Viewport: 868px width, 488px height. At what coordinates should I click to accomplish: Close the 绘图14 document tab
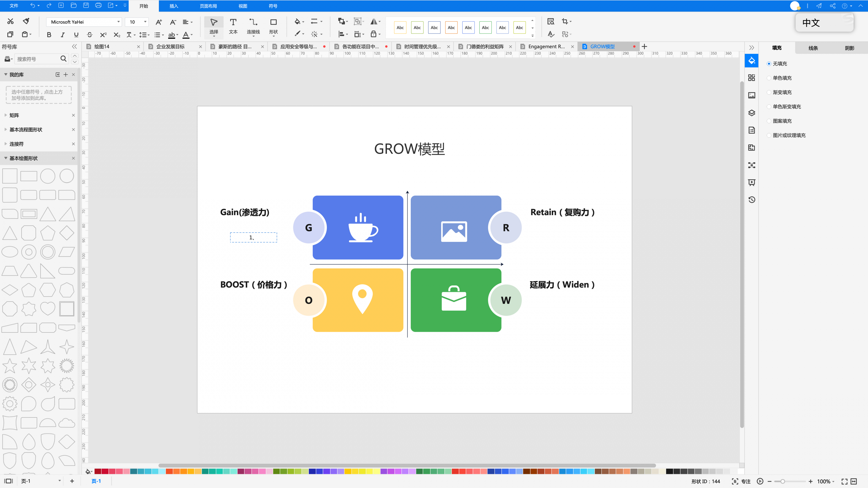(x=138, y=46)
